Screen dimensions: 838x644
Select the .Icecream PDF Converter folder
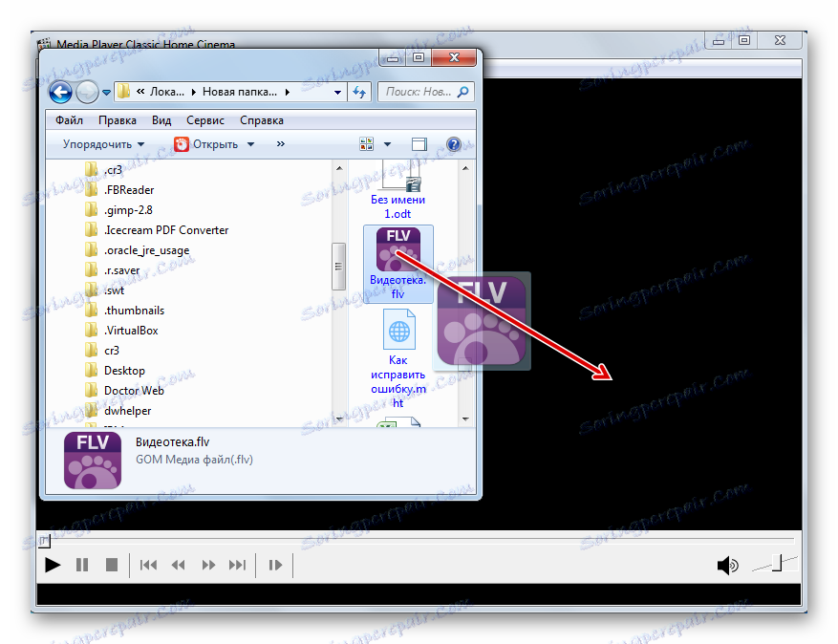(x=166, y=230)
